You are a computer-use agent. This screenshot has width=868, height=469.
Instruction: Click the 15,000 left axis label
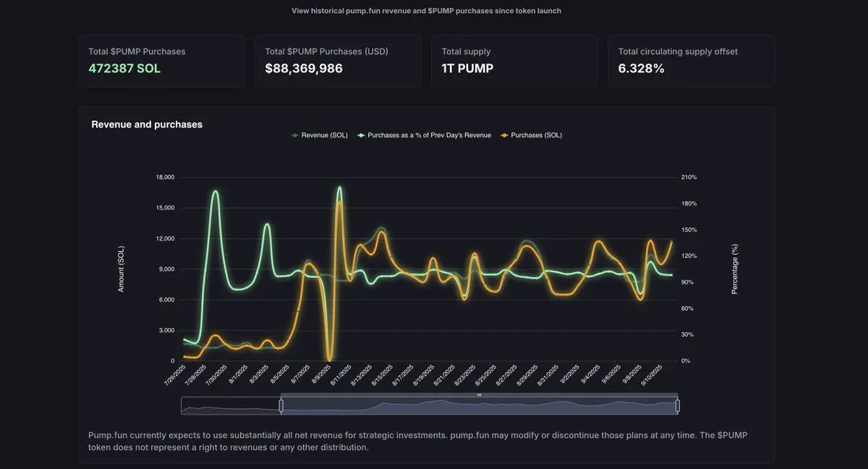pos(165,208)
